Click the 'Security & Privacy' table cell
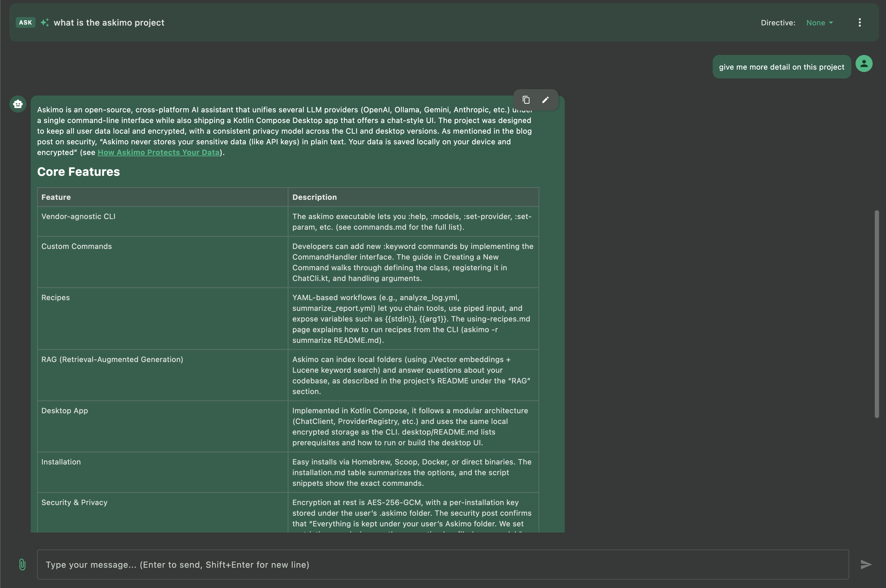Viewport: 886px width, 588px height. (74, 502)
